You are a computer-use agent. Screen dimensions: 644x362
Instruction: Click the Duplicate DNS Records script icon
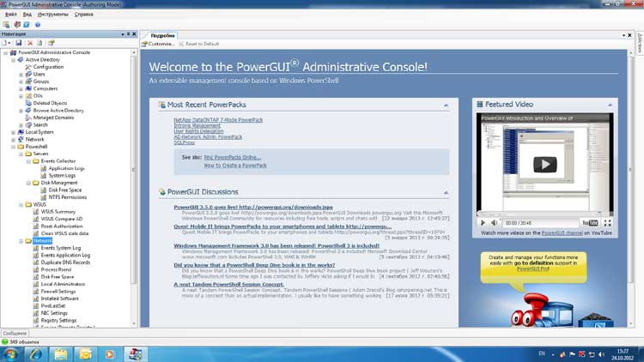click(36, 262)
